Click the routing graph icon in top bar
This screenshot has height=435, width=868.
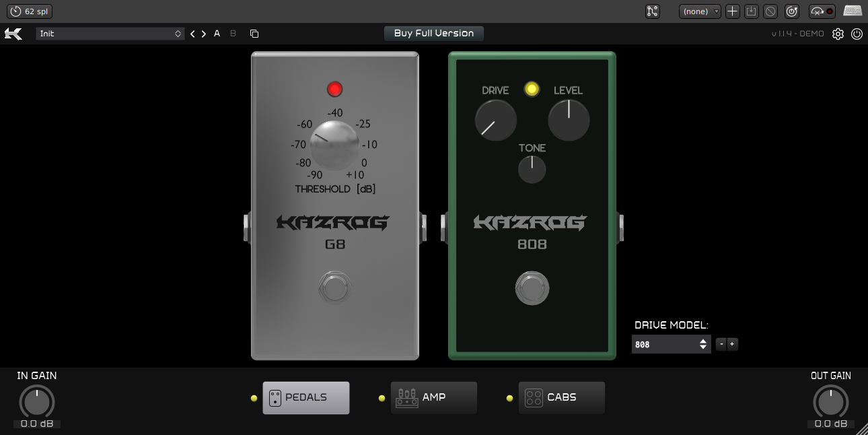click(651, 11)
